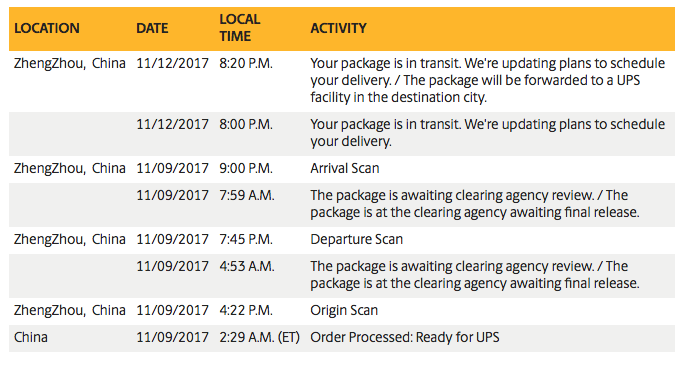Click Order Processed: Ready for UPS
Image resolution: width=685 pixels, height=366 pixels.
tap(405, 338)
